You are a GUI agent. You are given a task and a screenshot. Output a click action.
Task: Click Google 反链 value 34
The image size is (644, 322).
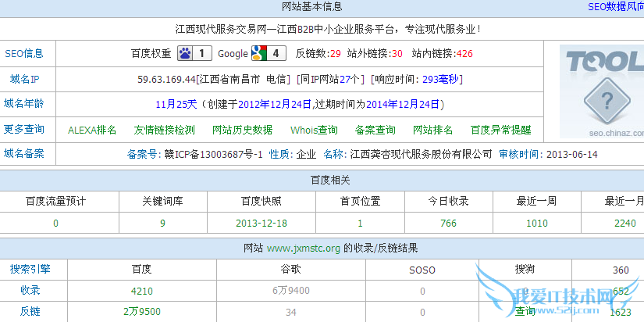291,312
